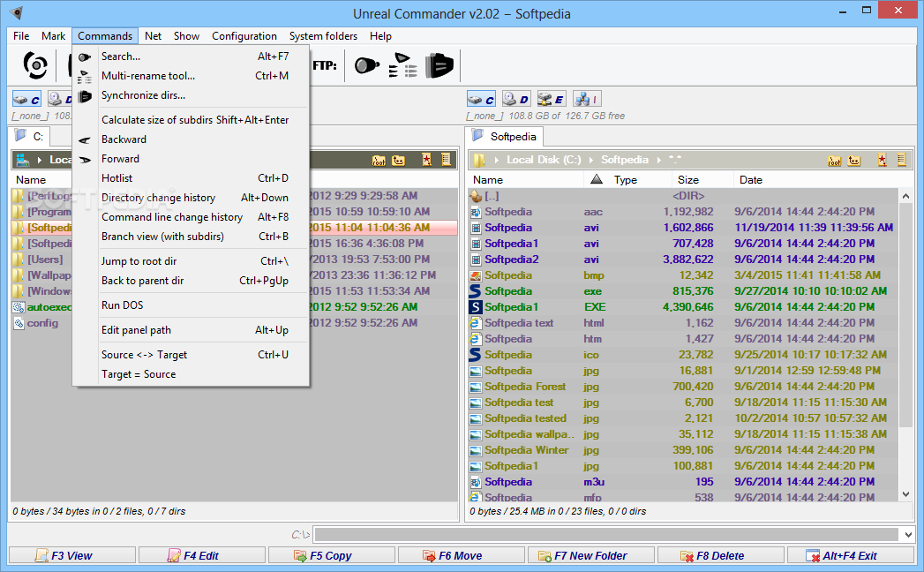The image size is (924, 572).
Task: Open the Configuration menu
Action: tap(244, 36)
